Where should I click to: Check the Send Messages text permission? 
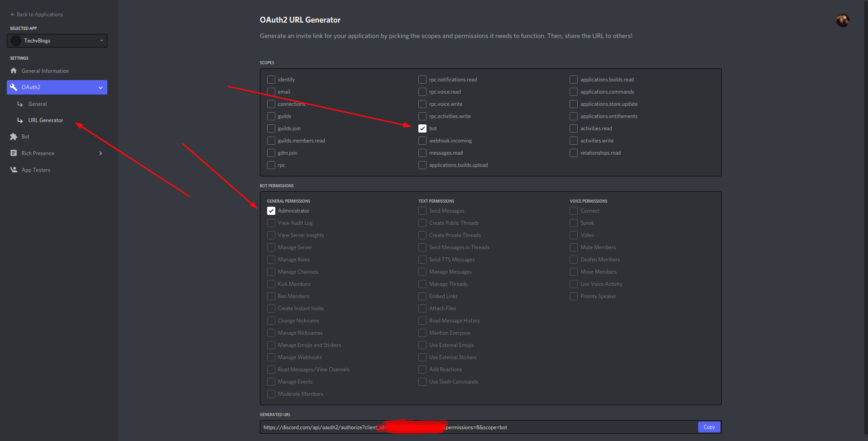click(x=422, y=210)
